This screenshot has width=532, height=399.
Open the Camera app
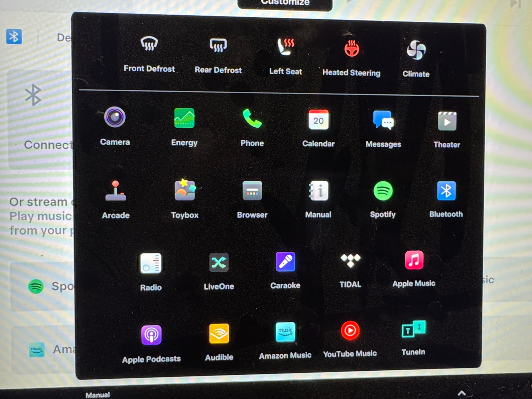coord(115,118)
